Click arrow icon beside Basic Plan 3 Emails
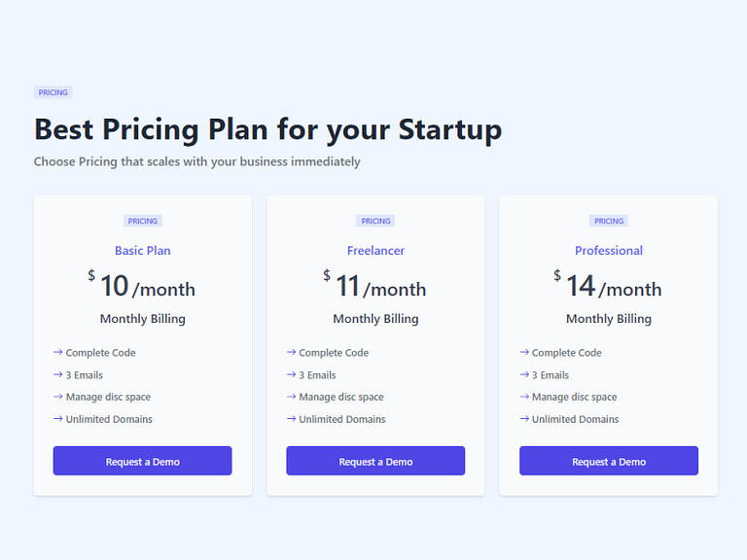 tap(58, 374)
